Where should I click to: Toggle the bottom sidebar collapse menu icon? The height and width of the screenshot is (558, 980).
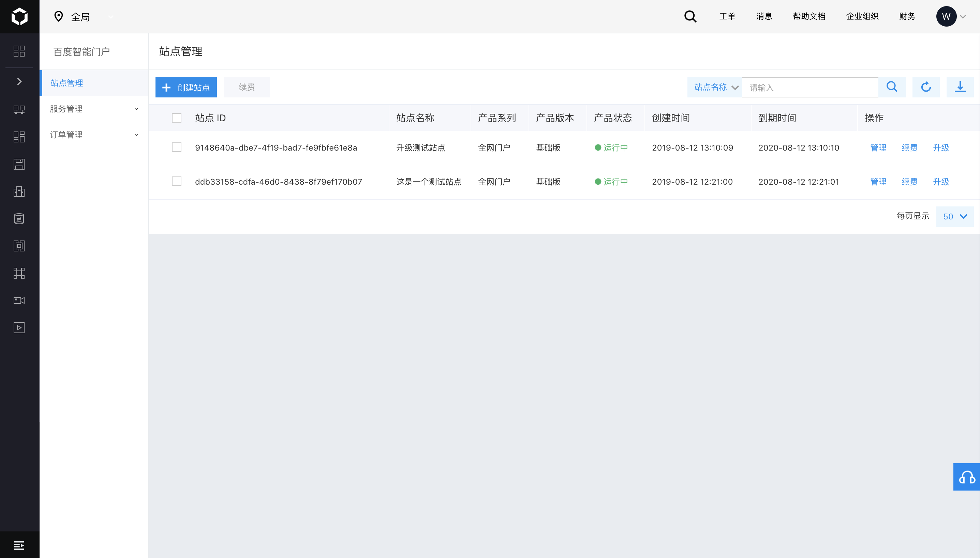tap(19, 545)
